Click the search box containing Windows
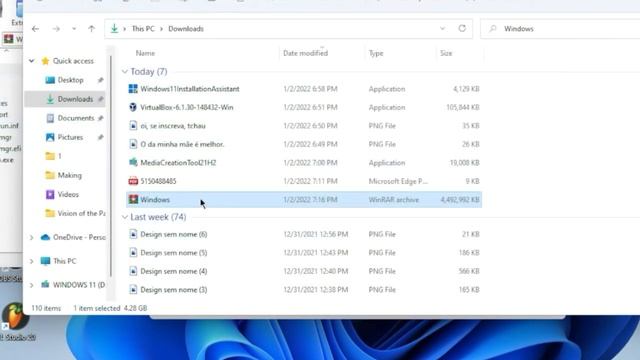The height and width of the screenshot is (360, 640). [560, 29]
